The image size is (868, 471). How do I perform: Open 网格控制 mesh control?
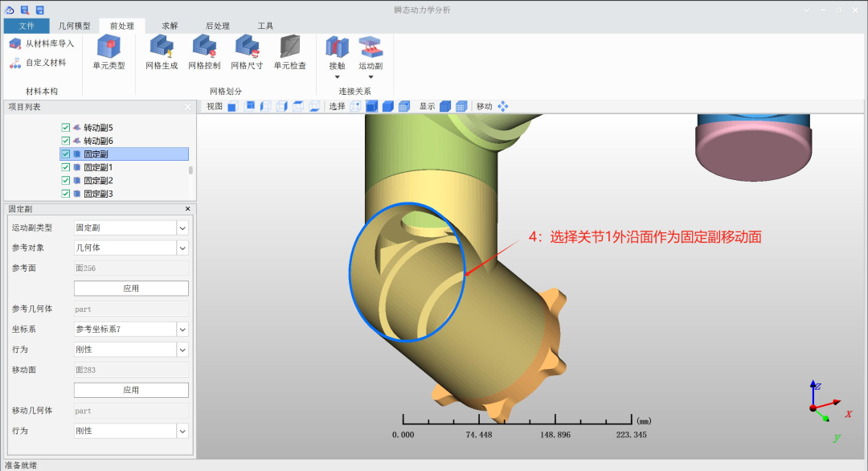click(204, 52)
